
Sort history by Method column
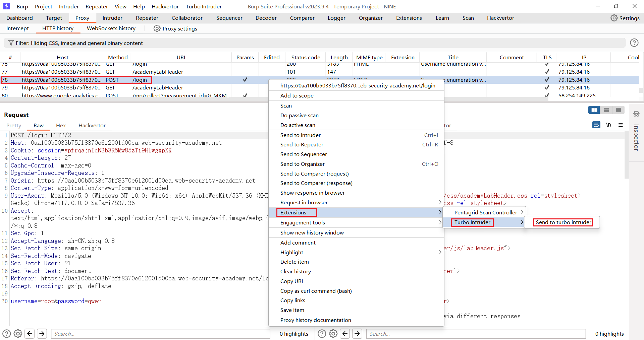[118, 57]
